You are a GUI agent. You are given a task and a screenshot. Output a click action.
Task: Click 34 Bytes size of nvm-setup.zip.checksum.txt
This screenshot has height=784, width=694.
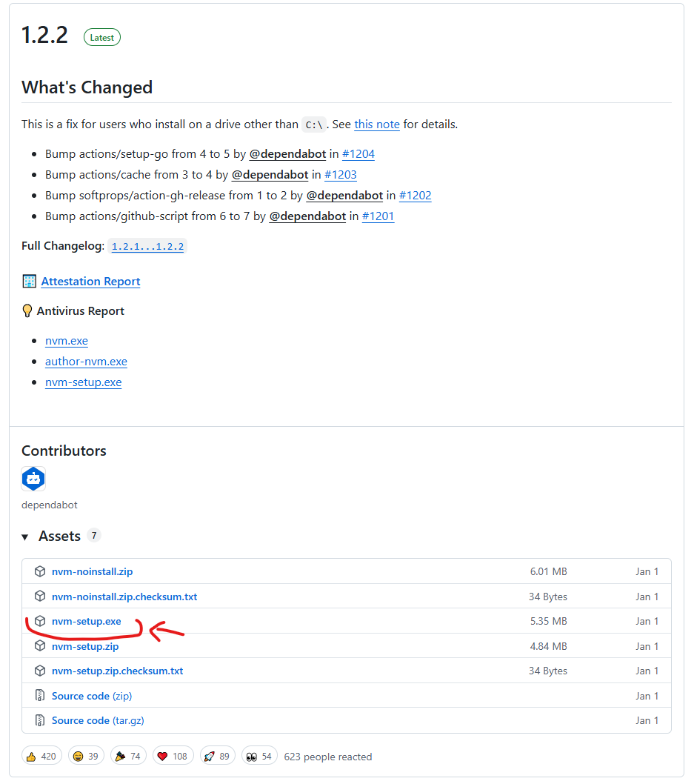coord(547,671)
